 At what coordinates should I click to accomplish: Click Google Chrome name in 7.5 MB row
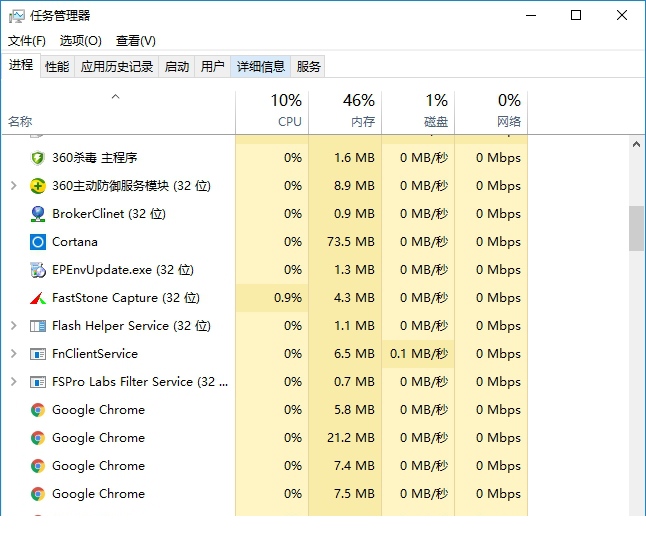click(x=98, y=494)
